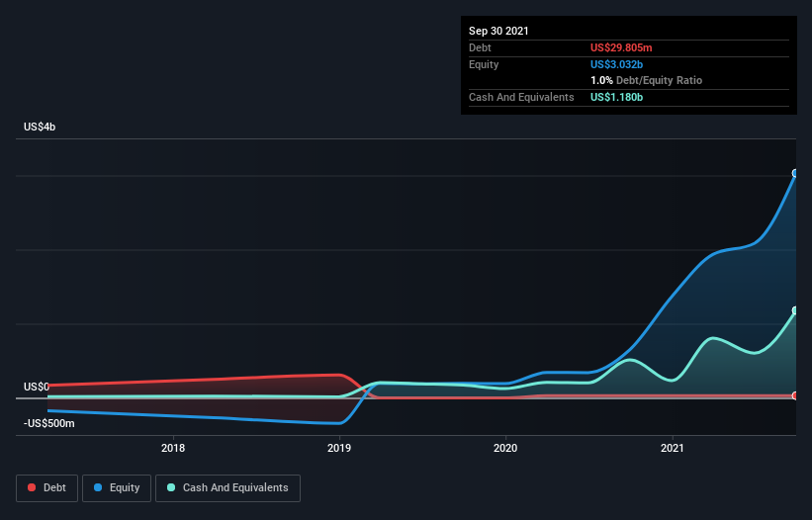Screen dimensions: 812x520
Task: Click the 2019 x-axis label
Action: 339,448
